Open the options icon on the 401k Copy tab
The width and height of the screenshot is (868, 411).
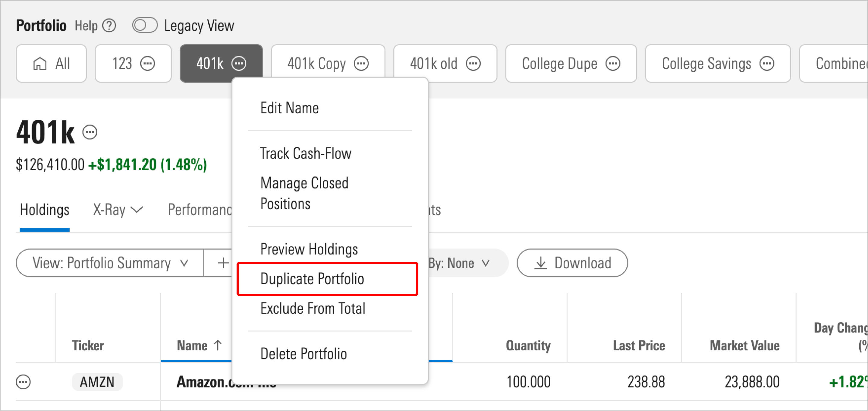tap(362, 63)
